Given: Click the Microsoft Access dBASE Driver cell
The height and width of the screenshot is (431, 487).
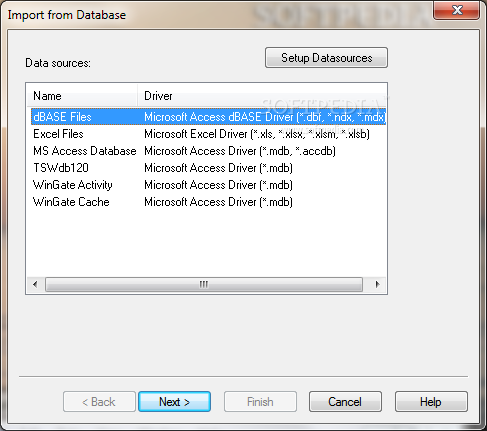Looking at the screenshot, I should [265, 117].
